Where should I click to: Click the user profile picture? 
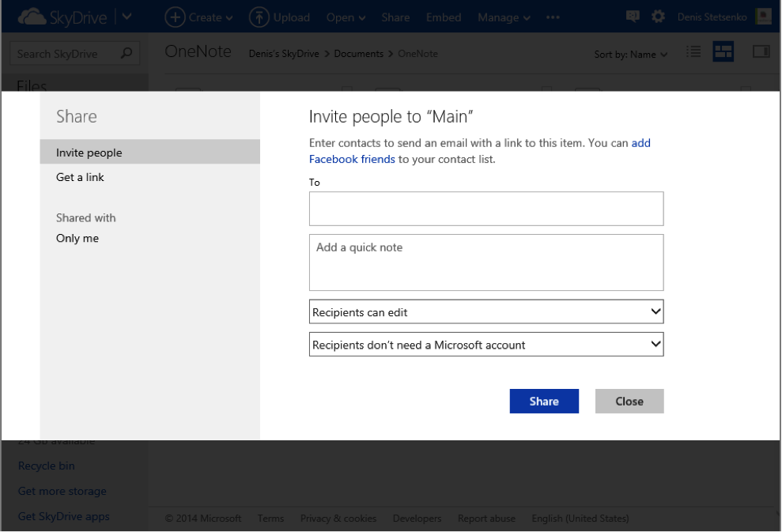point(764,17)
